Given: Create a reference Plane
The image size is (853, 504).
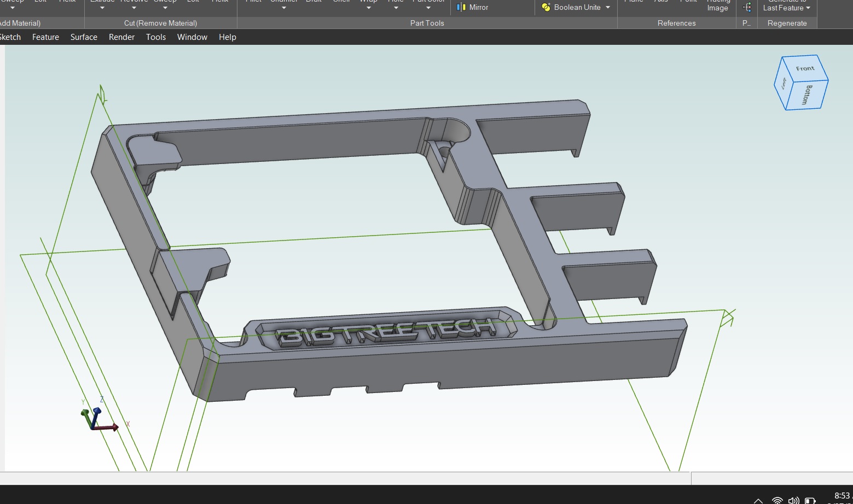Looking at the screenshot, I should (x=634, y=3).
